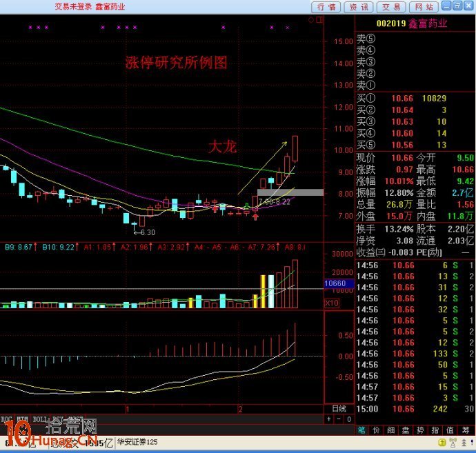Zoom in chart with plus button

click(x=329, y=419)
